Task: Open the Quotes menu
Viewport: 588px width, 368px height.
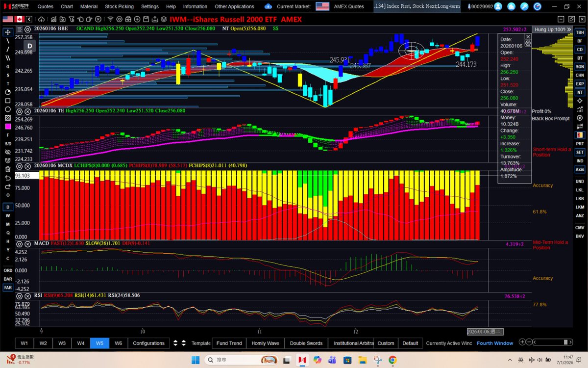Action: pos(46,6)
